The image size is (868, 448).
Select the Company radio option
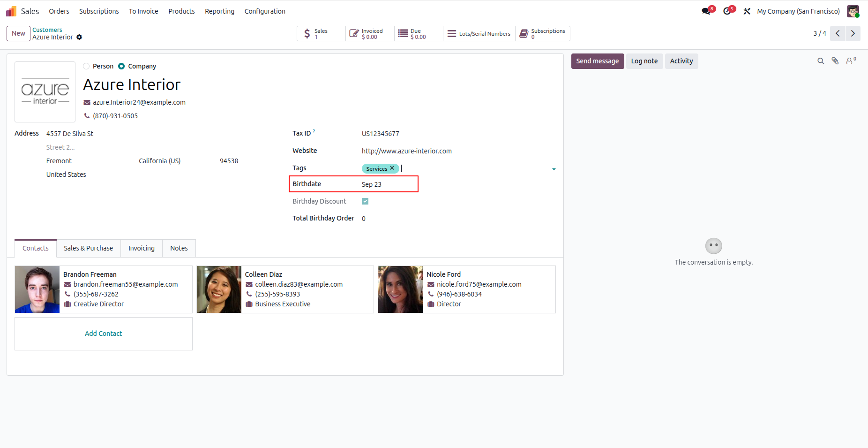tap(121, 66)
